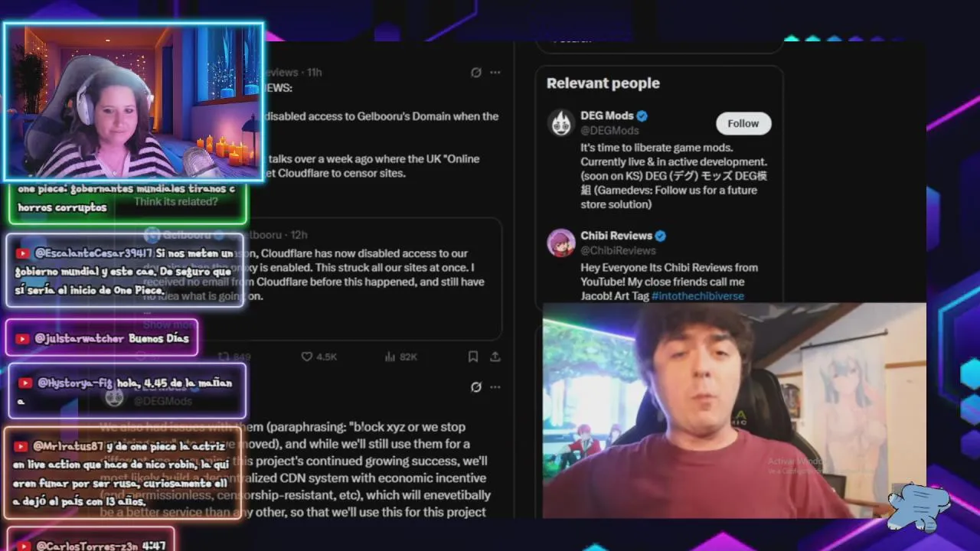
Task: Click the red-shirt man's video feed
Action: click(734, 410)
